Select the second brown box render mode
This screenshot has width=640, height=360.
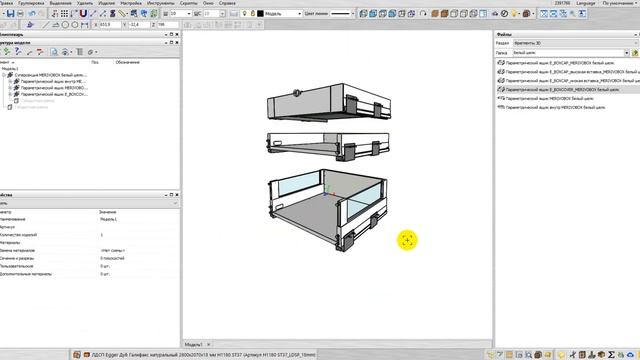444,13
